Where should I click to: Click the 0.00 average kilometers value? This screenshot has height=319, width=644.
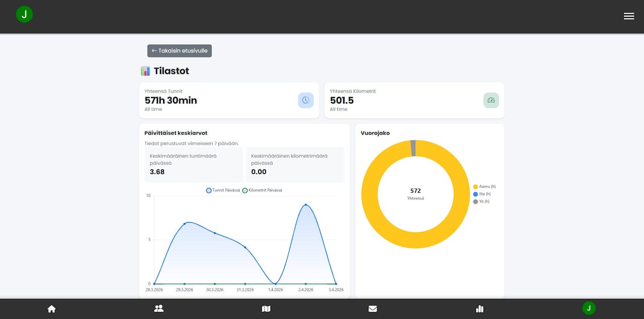click(259, 172)
